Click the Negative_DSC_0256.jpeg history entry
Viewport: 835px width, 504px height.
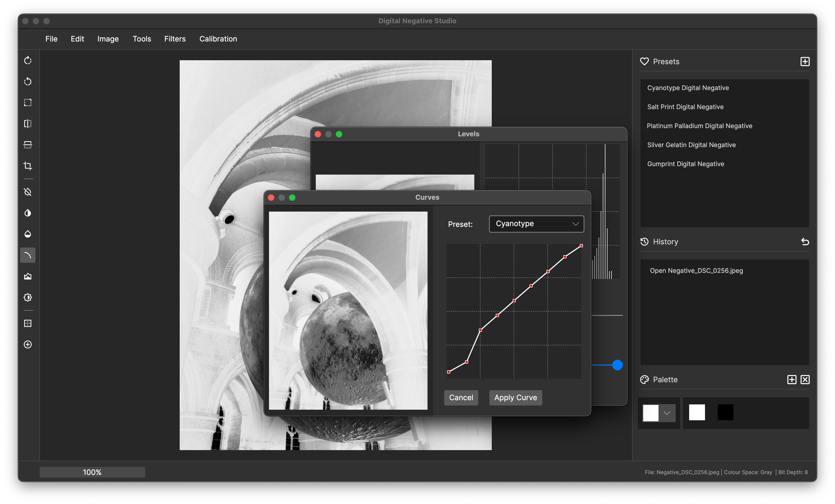click(x=696, y=270)
